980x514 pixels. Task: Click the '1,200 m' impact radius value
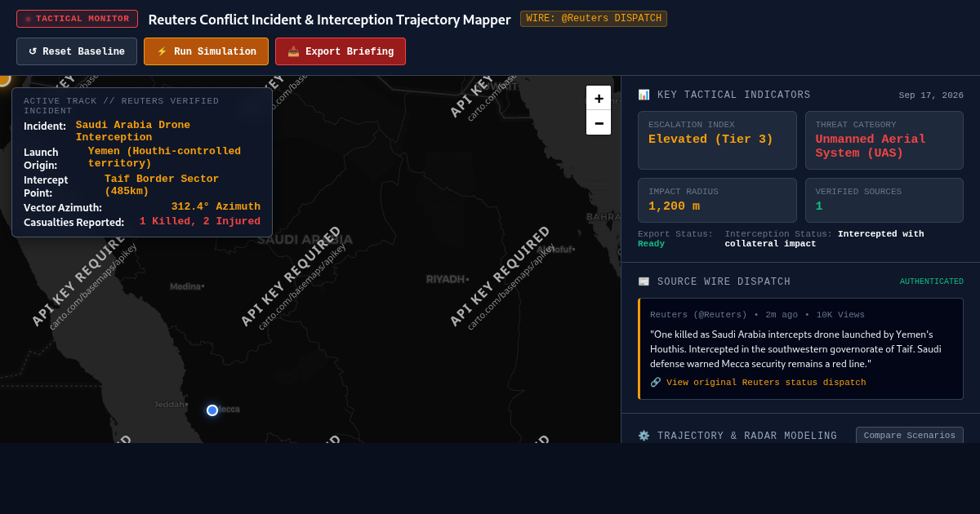(x=674, y=206)
